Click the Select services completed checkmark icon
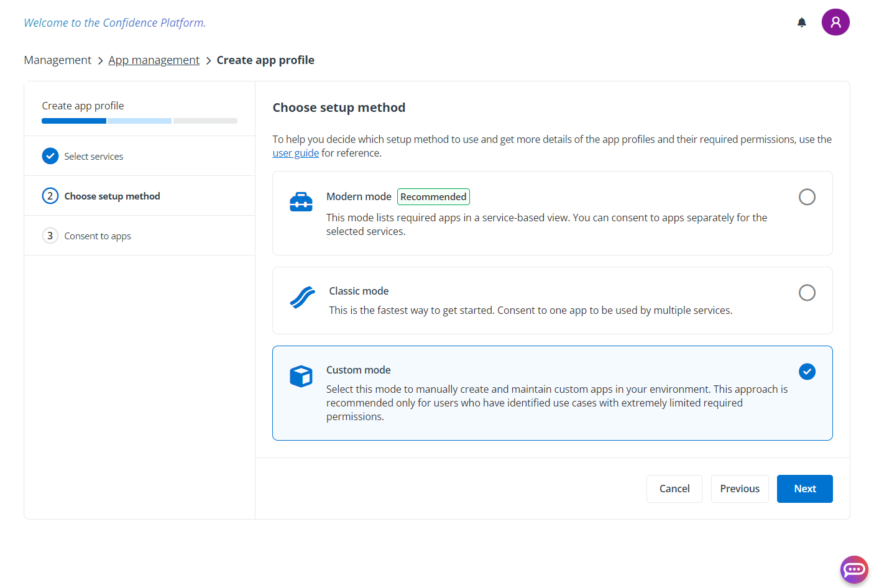 coord(50,156)
